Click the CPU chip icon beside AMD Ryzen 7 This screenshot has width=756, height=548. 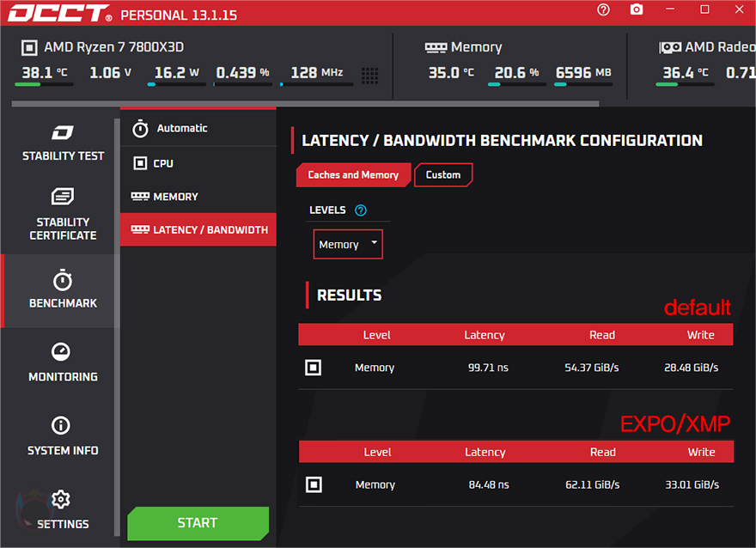(x=29, y=48)
